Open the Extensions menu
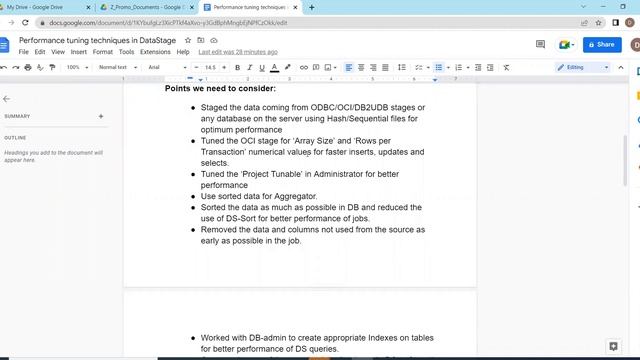This screenshot has height=360, width=640. click(x=155, y=52)
